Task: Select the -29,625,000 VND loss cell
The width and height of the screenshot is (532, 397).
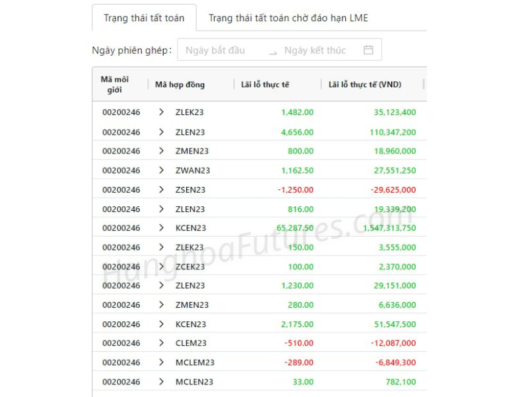Action: pyautogui.click(x=392, y=190)
